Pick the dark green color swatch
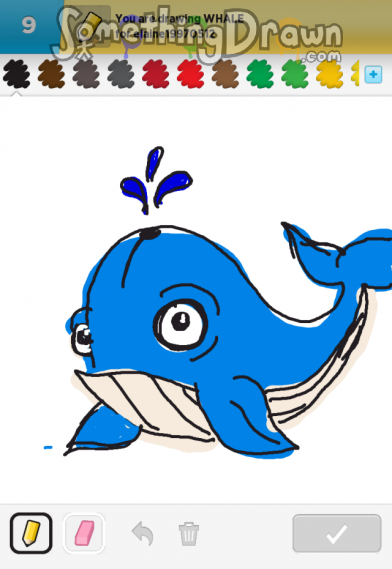Viewport: 392px width, 569px height. tap(260, 74)
